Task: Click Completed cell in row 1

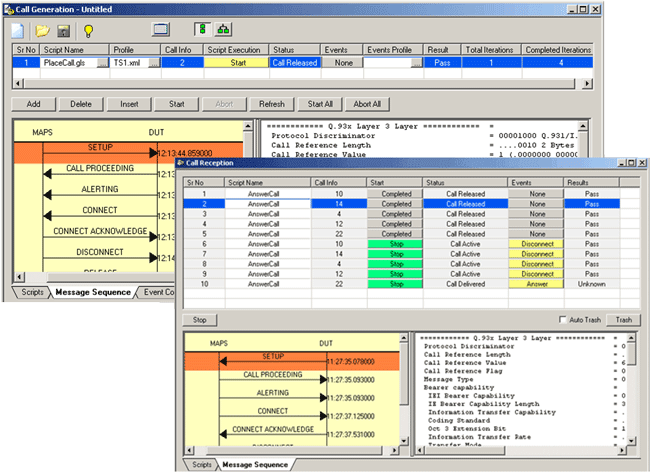Action: click(x=395, y=194)
